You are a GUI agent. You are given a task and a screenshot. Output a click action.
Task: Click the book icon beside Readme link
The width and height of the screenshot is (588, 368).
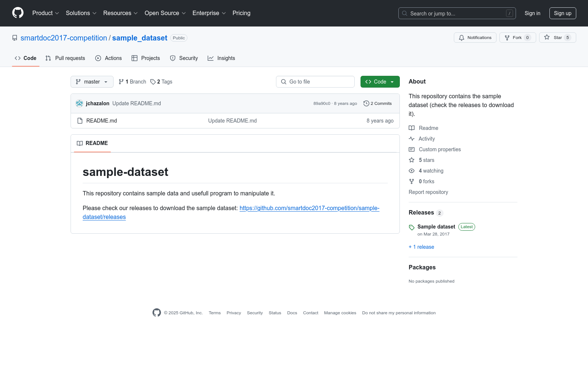[x=412, y=128]
